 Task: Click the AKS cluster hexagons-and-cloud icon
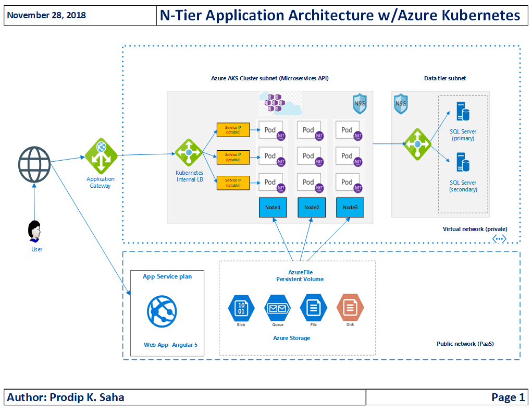(x=280, y=103)
